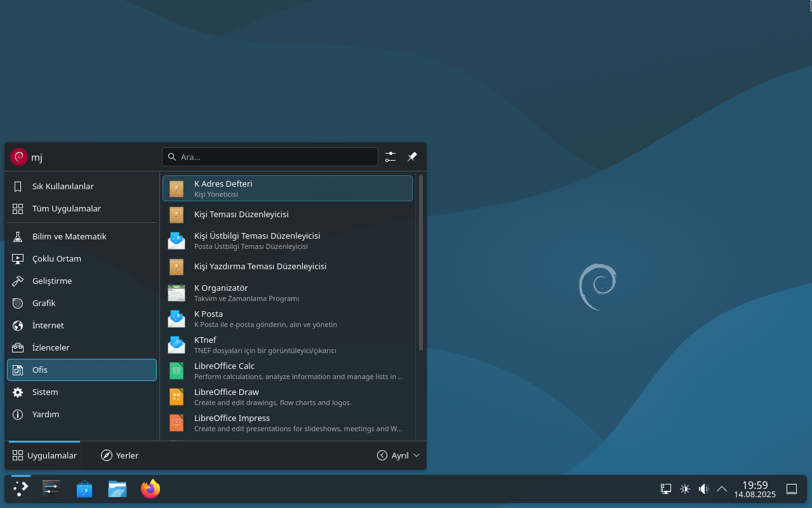
Task: Launch LibreOffice Calc icon
Action: (176, 371)
